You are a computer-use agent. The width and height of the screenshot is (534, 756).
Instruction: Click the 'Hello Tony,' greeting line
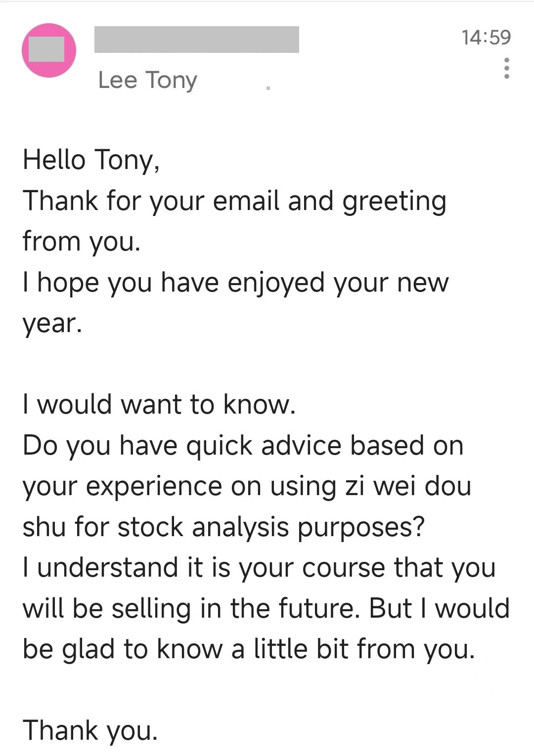(x=91, y=160)
